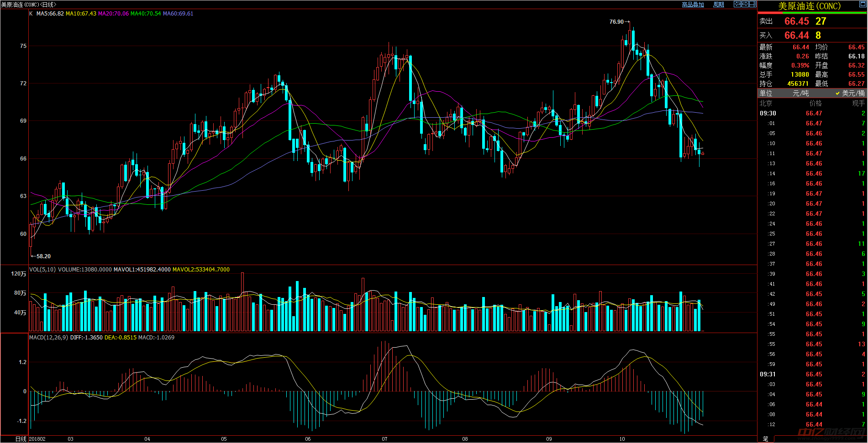
Task: Click the 笔 tab below the tick list
Action: (765, 438)
